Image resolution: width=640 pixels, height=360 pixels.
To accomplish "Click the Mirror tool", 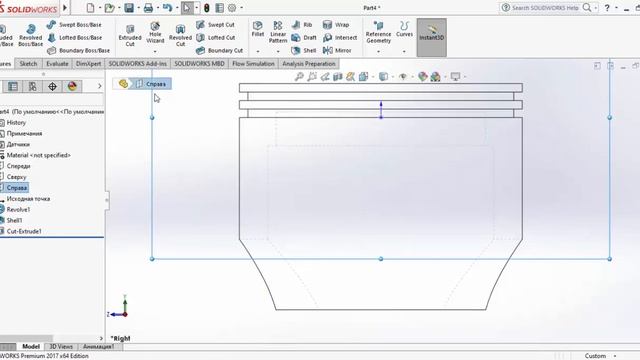I will pos(337,51).
